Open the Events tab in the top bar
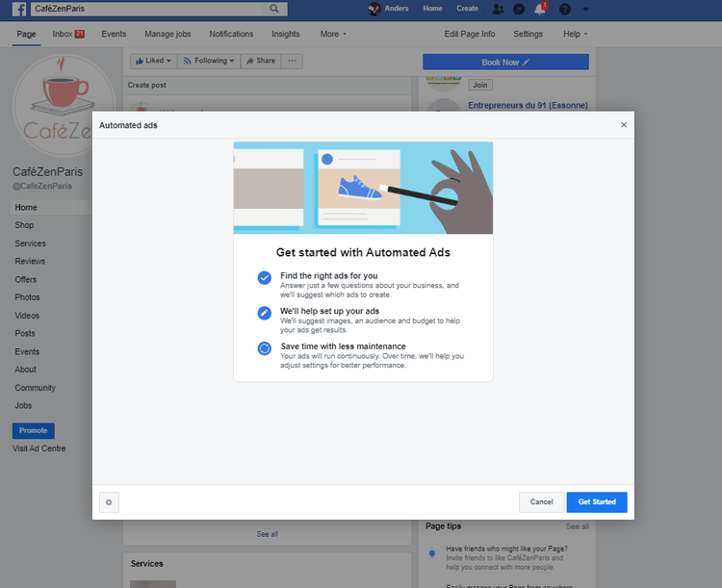The image size is (722, 588). click(x=114, y=34)
